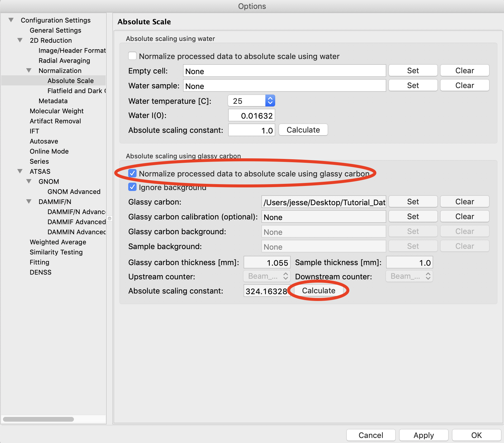Open Autosave settings
Image resolution: width=504 pixels, height=443 pixels.
pos(44,141)
